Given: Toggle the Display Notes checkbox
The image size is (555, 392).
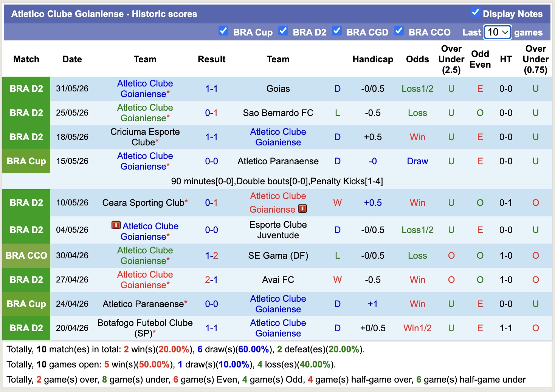Looking at the screenshot, I should tap(476, 12).
